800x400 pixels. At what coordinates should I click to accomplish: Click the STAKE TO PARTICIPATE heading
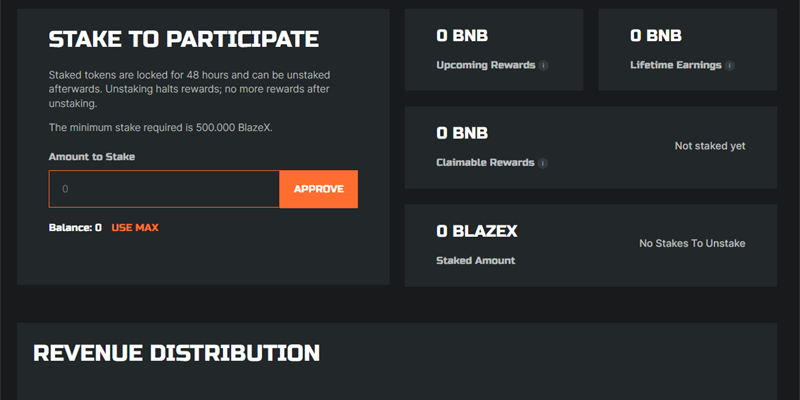[x=184, y=40]
